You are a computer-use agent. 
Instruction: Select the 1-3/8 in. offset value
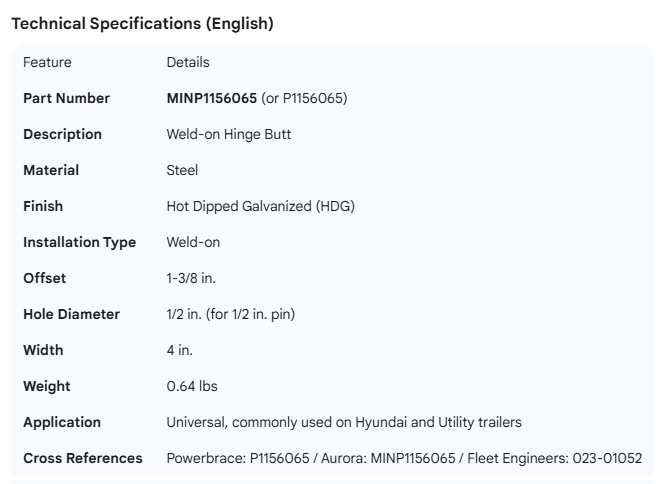[191, 278]
